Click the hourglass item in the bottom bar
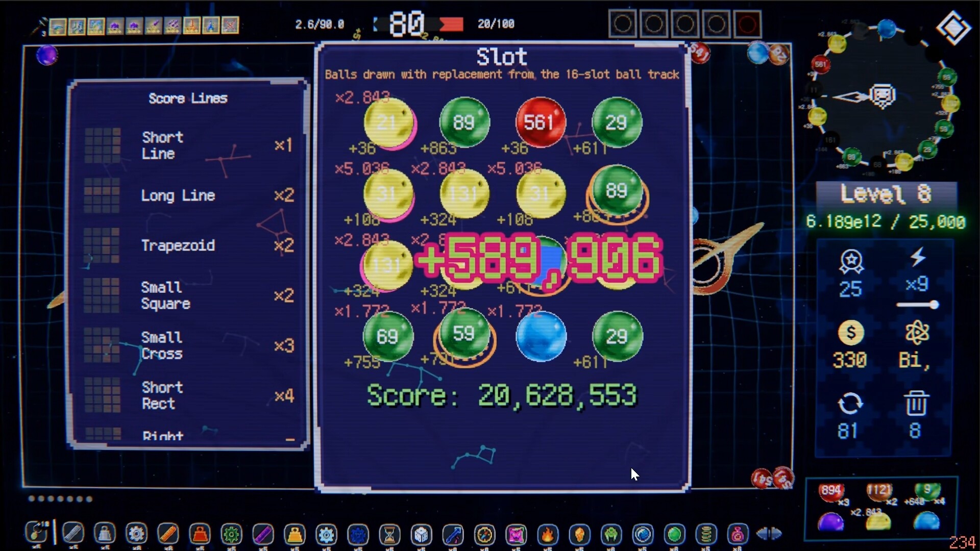Viewport: 980px width, 551px height. pyautogui.click(x=389, y=534)
